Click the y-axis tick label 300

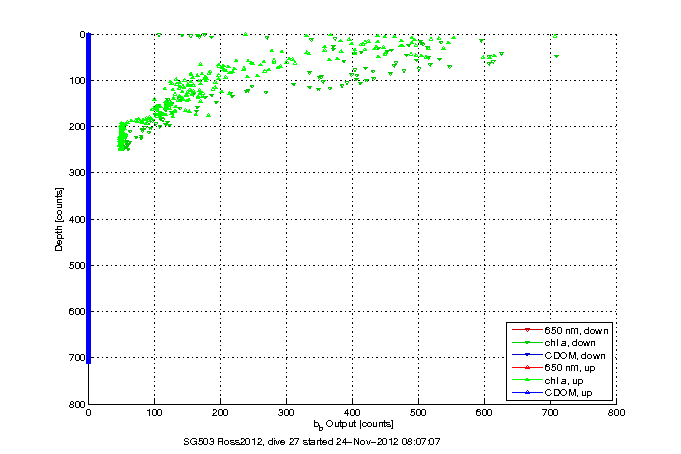pos(76,173)
